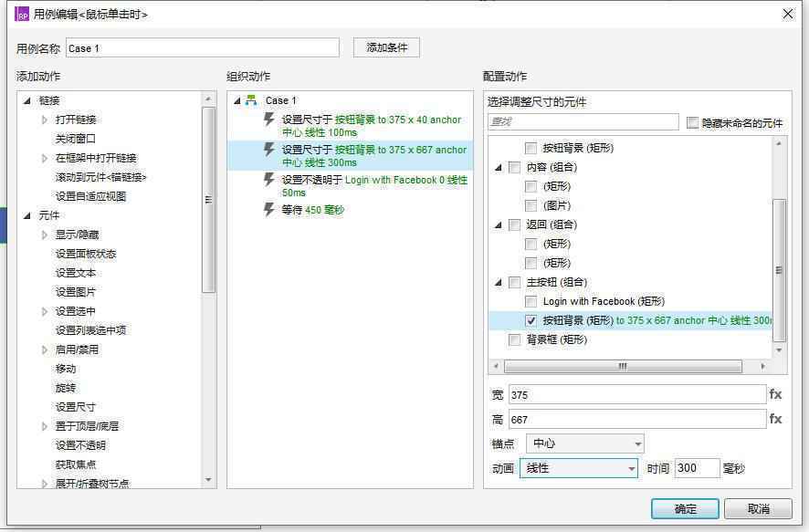The height and width of the screenshot is (532, 809).
Task: Click the fx icon beside the 高 field
Action: 776,420
